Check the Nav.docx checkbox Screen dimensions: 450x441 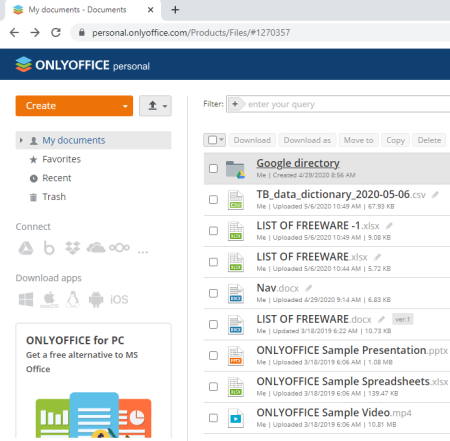pyautogui.click(x=213, y=293)
